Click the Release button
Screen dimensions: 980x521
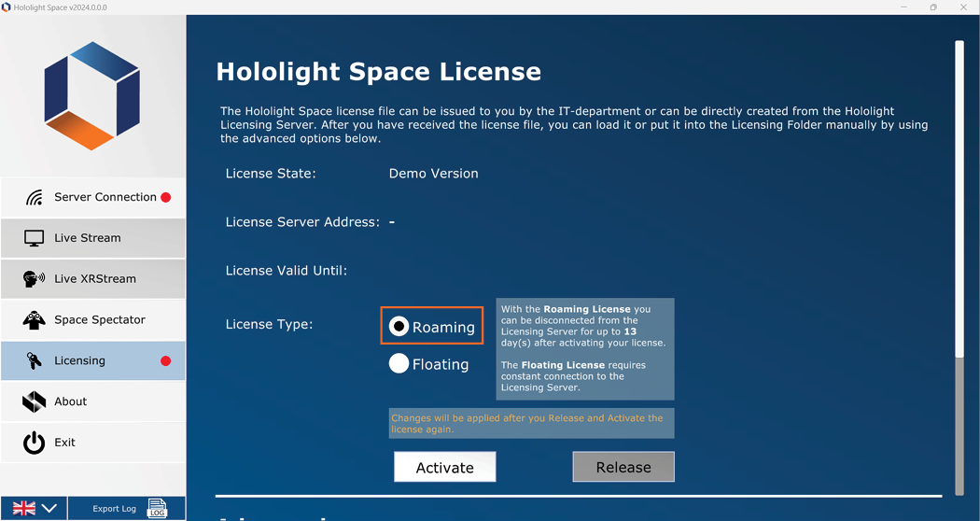pos(623,467)
